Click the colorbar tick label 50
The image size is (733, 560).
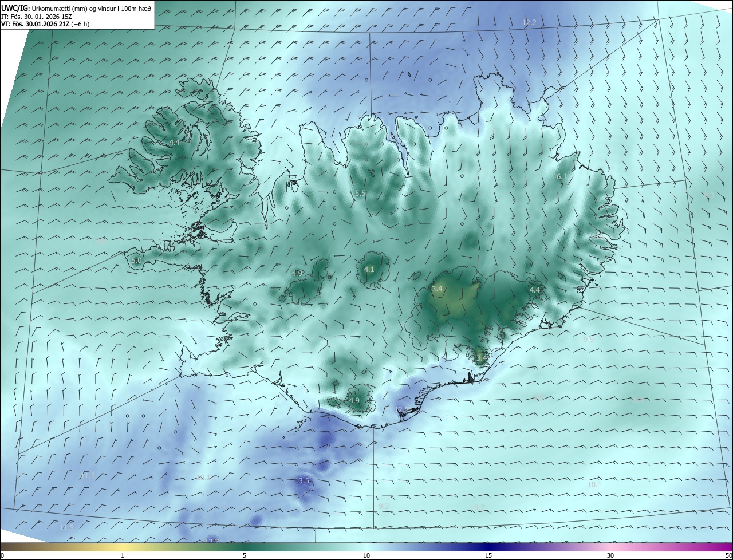tap(728, 556)
